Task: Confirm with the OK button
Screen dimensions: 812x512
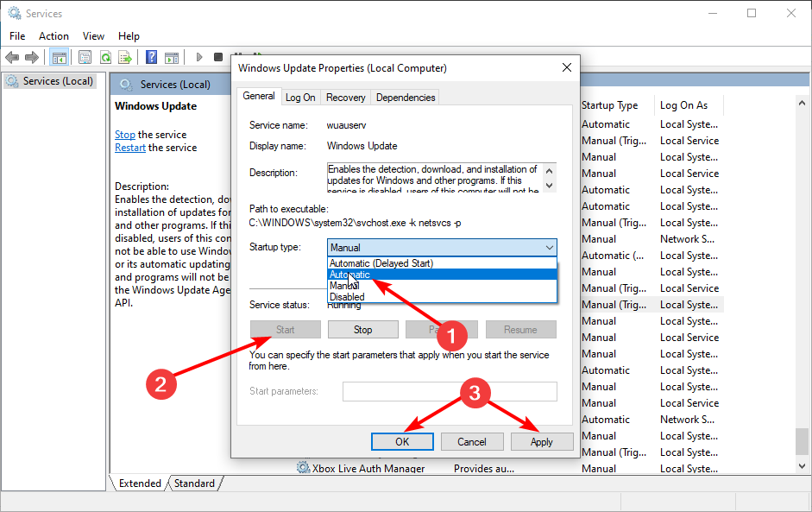Action: point(402,442)
